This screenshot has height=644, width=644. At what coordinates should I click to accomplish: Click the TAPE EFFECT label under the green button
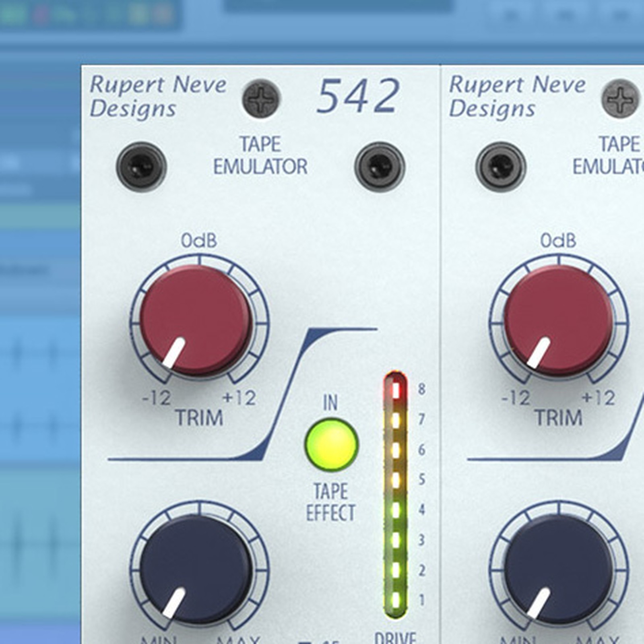pyautogui.click(x=330, y=502)
